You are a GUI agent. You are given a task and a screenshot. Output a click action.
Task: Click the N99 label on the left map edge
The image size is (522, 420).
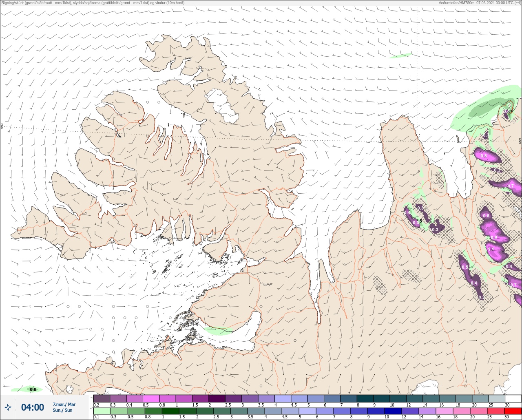2,127
